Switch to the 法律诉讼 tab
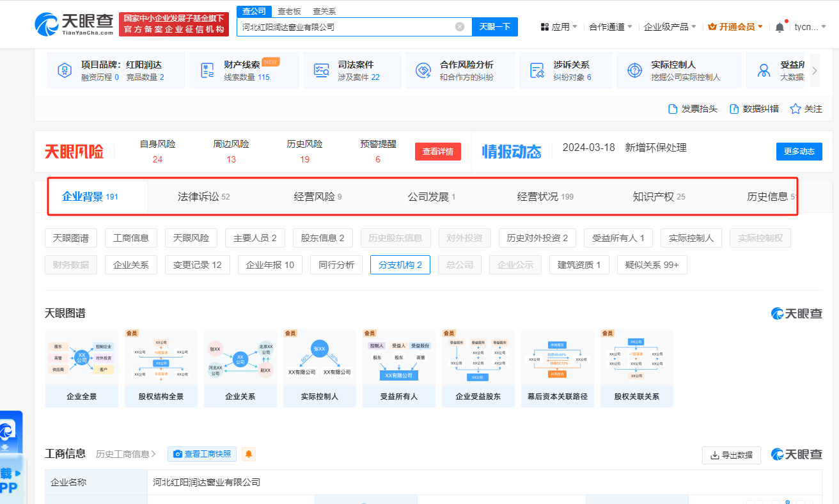 coord(204,196)
